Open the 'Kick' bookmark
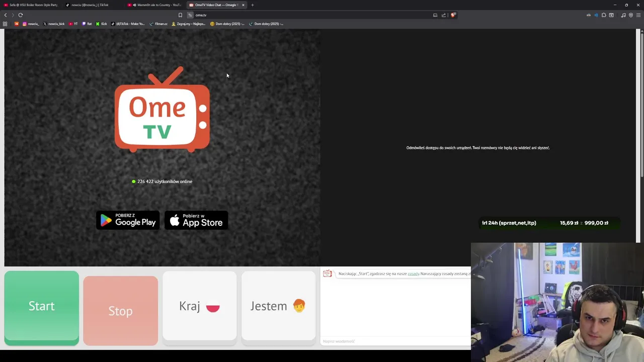644x362 pixels. [102, 24]
